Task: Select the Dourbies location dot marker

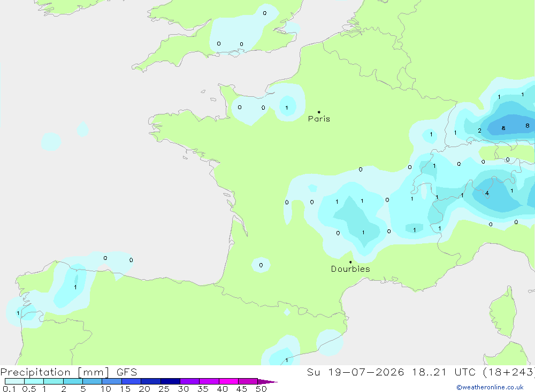Action: (x=350, y=262)
